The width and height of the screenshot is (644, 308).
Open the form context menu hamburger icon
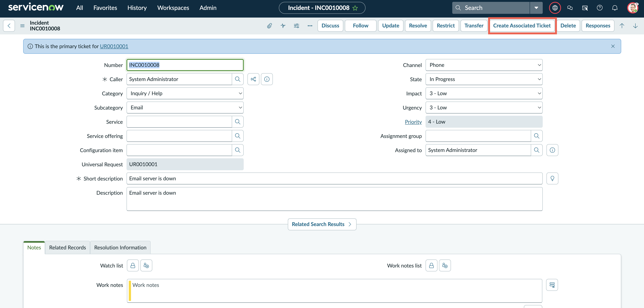coord(22,26)
